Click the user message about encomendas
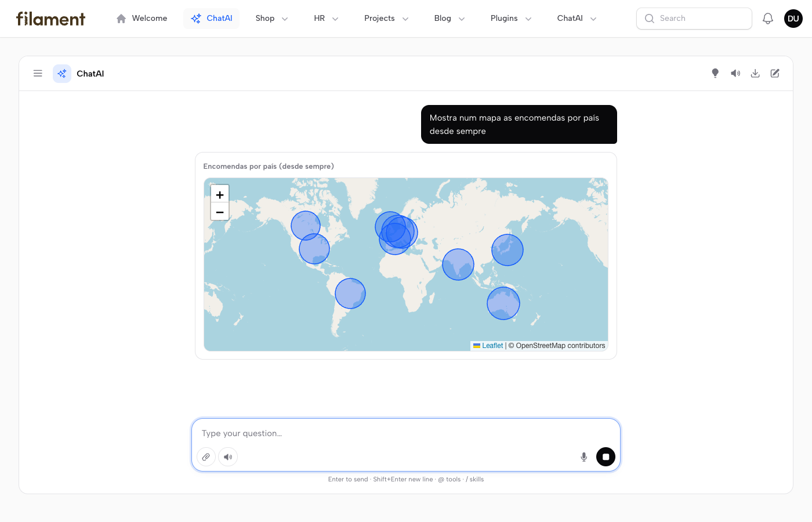Viewport: 812px width, 522px height. 519,124
